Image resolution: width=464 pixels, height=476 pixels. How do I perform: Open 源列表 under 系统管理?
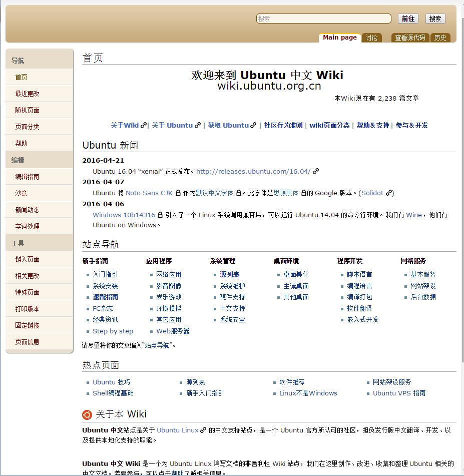(x=230, y=274)
